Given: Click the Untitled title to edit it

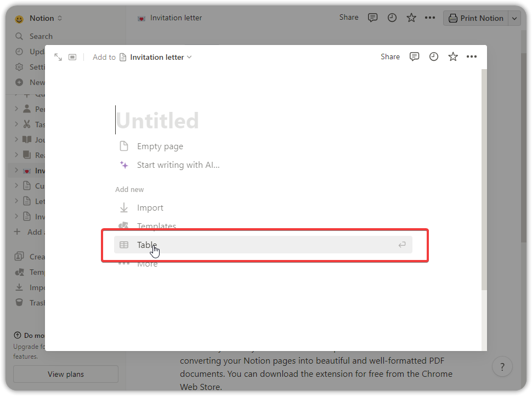Looking at the screenshot, I should 158,120.
